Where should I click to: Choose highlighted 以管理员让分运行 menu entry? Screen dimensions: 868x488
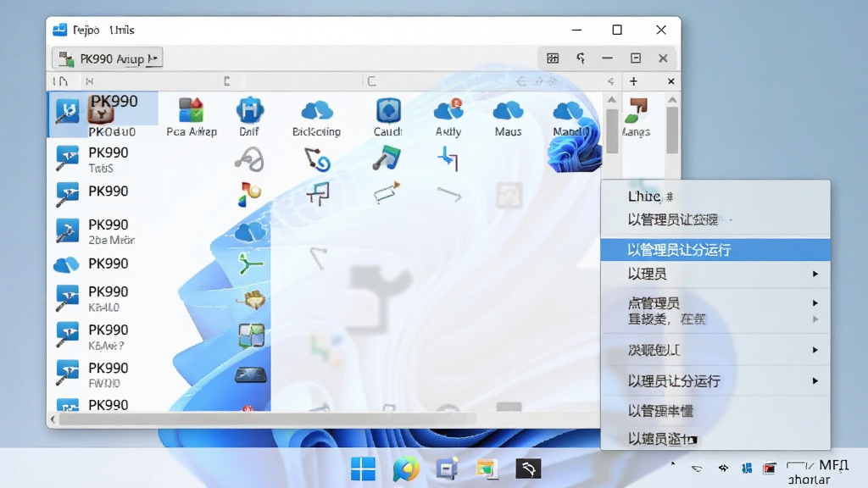(x=715, y=250)
